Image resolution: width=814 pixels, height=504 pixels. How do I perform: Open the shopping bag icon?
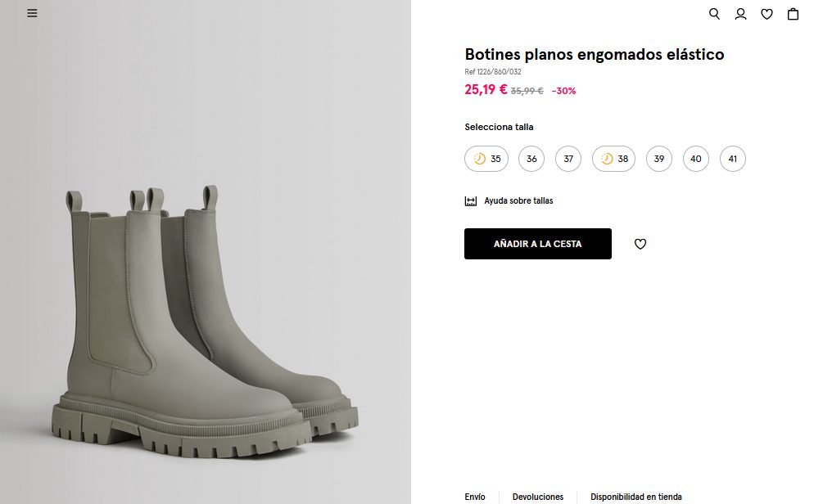(793, 14)
